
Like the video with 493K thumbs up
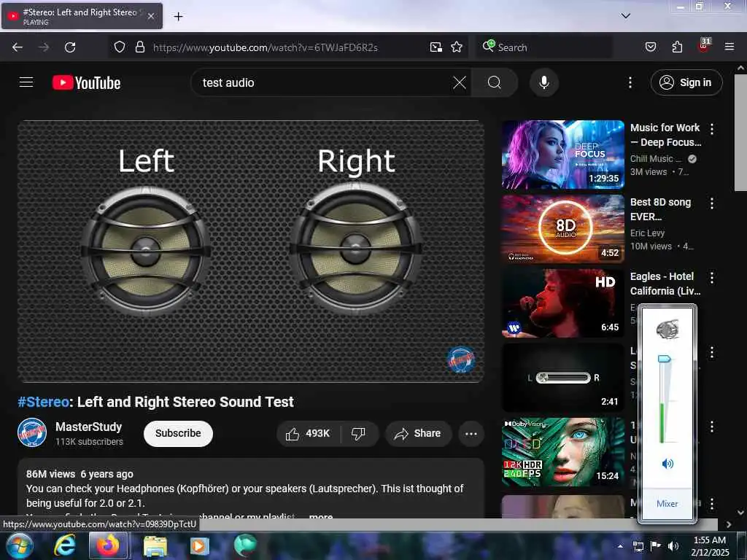point(308,433)
